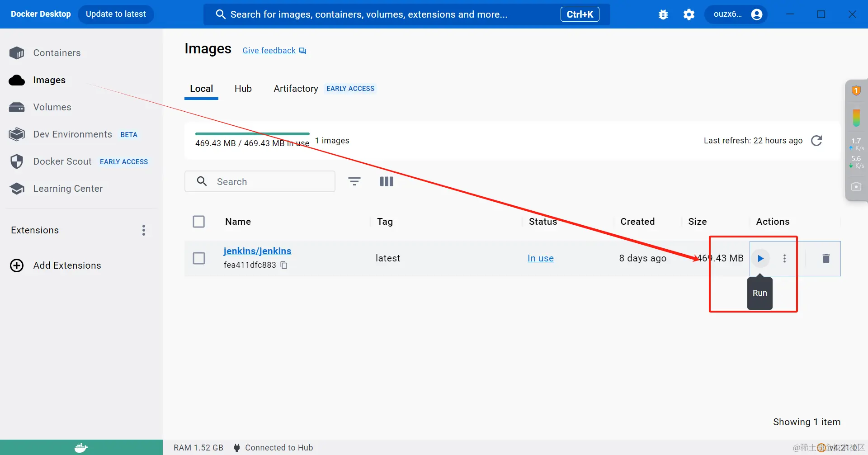Click the magnifier icon in the top search bar
This screenshot has width=868, height=455.
[x=221, y=14]
